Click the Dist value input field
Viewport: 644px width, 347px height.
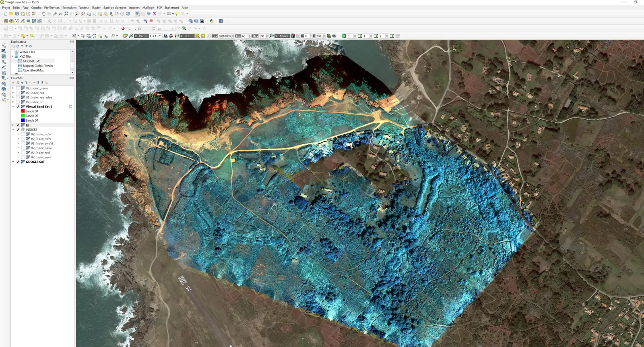click(225, 36)
